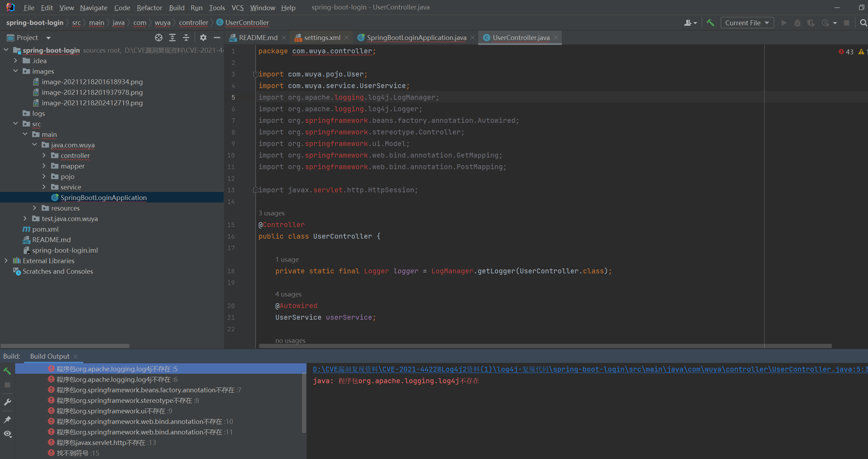Screen dimensions: 868x459
Task: Open the VCS menu
Action: [237, 7]
